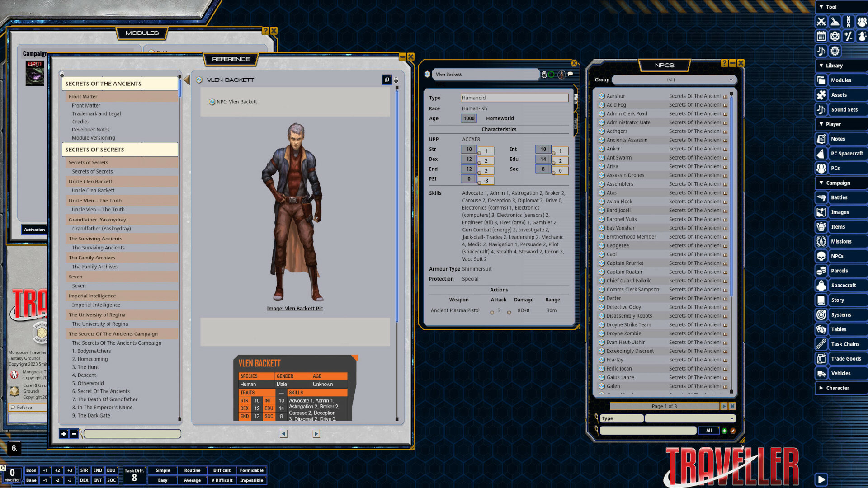The height and width of the screenshot is (488, 868).
Task: Open the Group dropdown in the NPCs window
Action: tap(731, 80)
